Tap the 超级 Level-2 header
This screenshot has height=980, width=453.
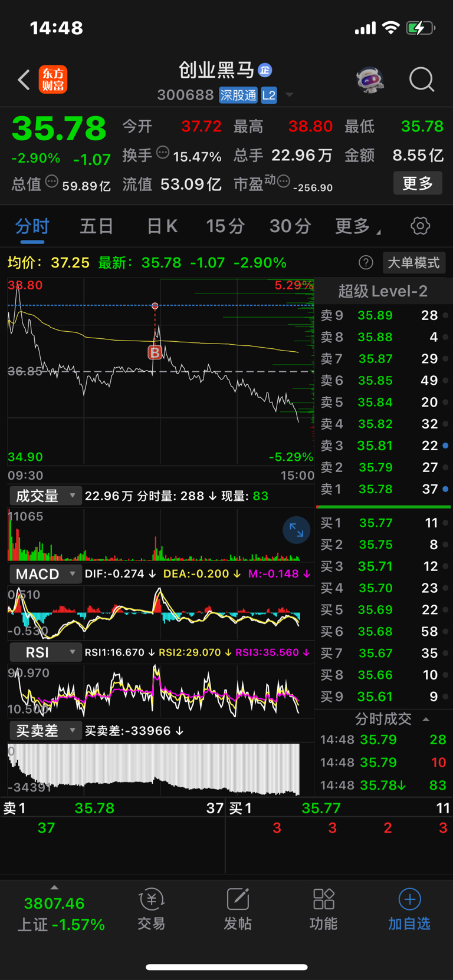[x=383, y=291]
